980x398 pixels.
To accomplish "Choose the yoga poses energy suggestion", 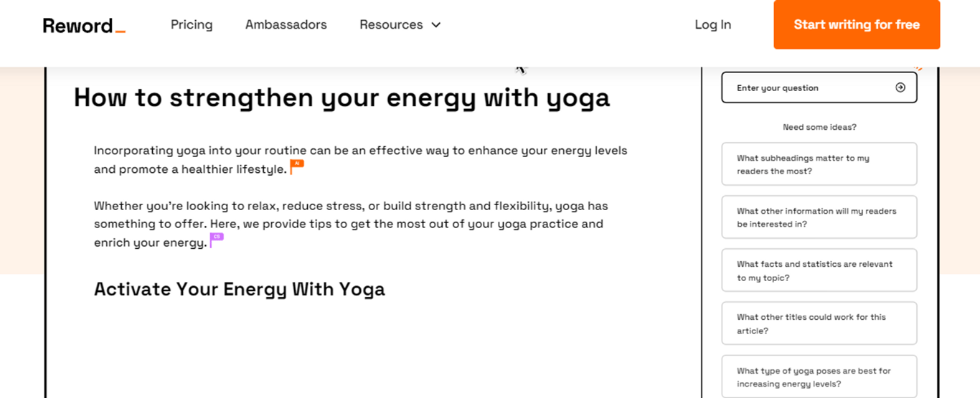I will [x=819, y=376].
